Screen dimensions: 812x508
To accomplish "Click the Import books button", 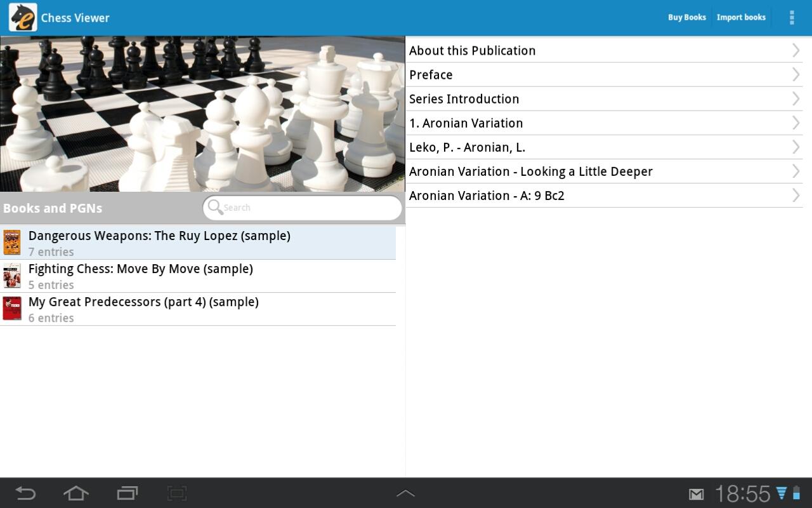I will click(741, 17).
